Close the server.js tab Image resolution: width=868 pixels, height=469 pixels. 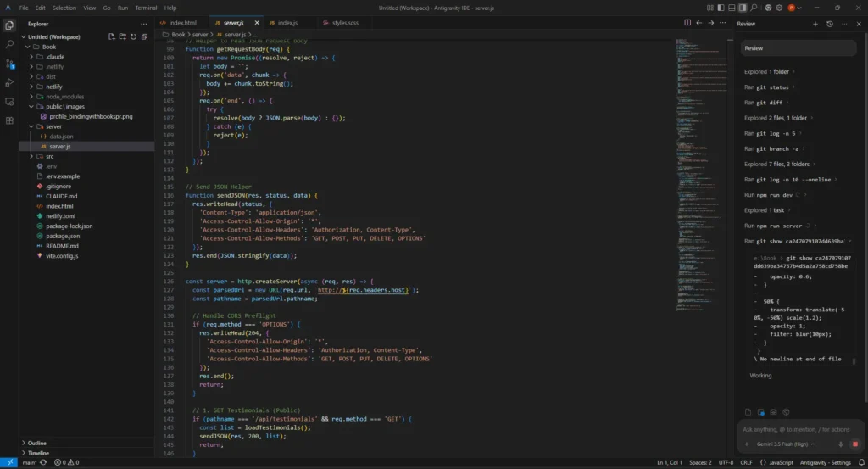(257, 23)
